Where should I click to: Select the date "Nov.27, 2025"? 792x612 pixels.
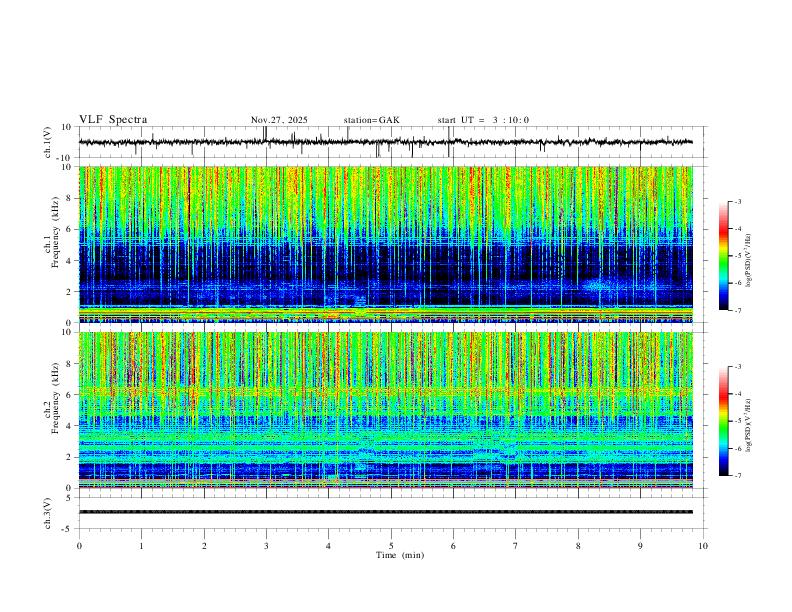coord(279,120)
